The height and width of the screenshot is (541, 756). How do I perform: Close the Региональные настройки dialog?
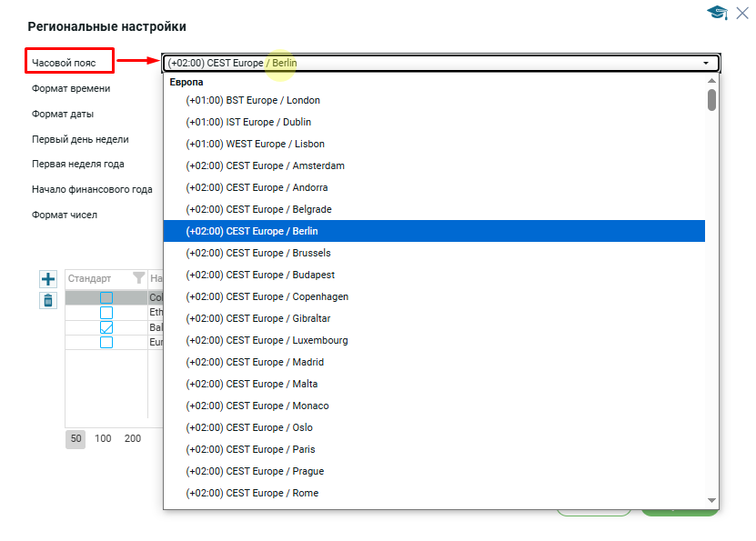(x=741, y=12)
